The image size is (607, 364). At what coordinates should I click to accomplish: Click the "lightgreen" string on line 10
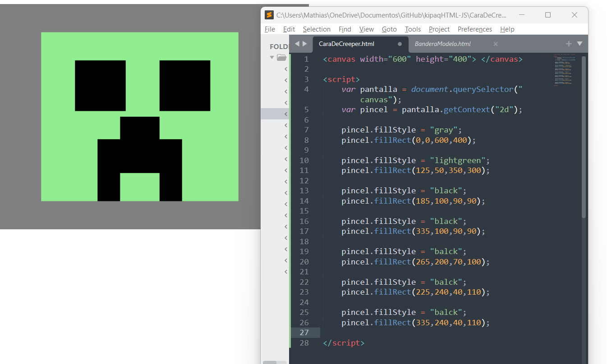click(458, 160)
